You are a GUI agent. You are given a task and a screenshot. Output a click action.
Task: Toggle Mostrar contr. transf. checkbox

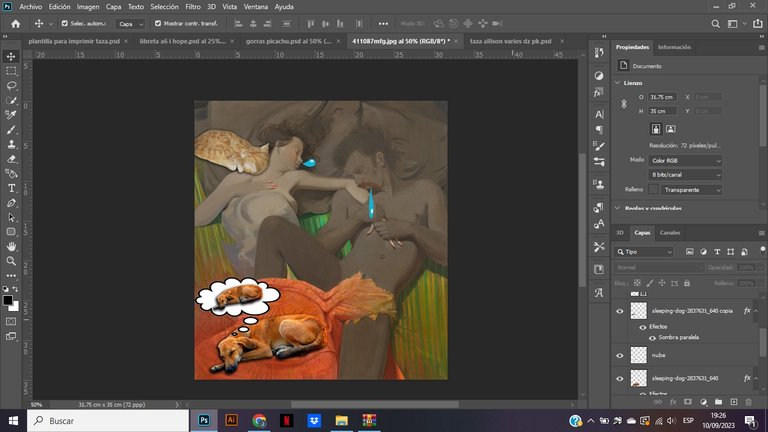158,23
